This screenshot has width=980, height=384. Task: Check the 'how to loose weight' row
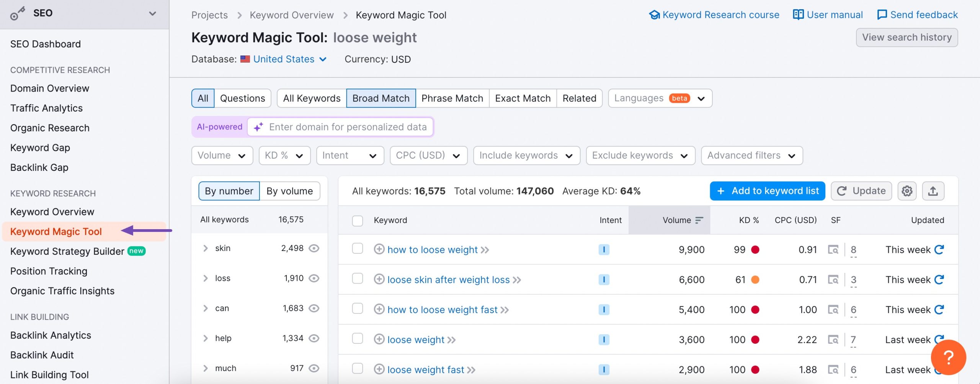(358, 248)
